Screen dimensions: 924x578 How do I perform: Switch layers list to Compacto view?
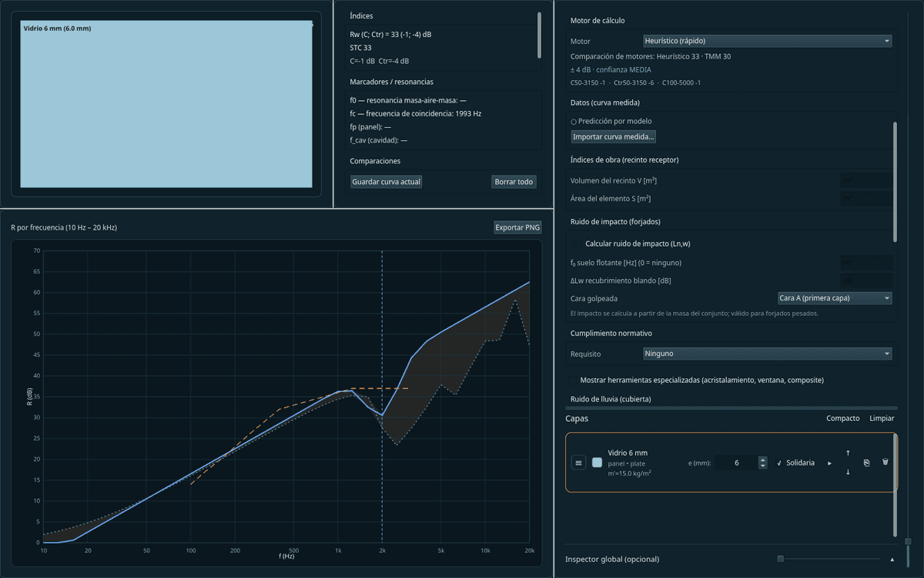tap(842, 418)
